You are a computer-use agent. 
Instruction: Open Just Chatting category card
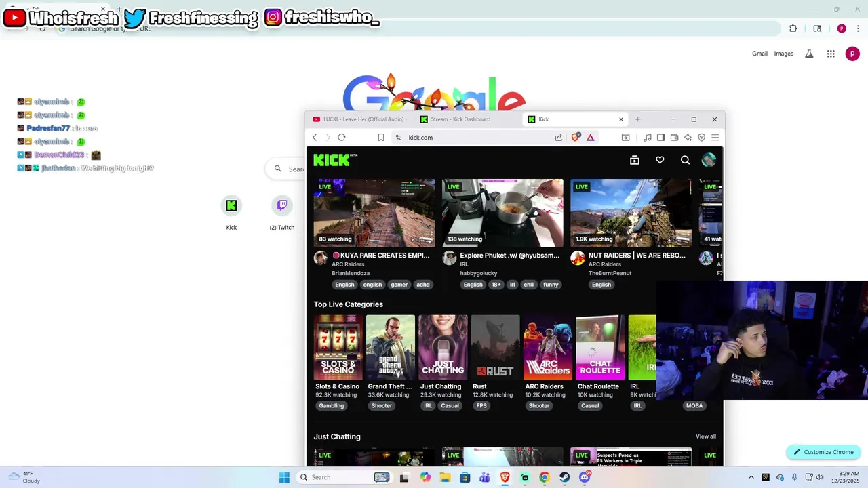point(443,347)
